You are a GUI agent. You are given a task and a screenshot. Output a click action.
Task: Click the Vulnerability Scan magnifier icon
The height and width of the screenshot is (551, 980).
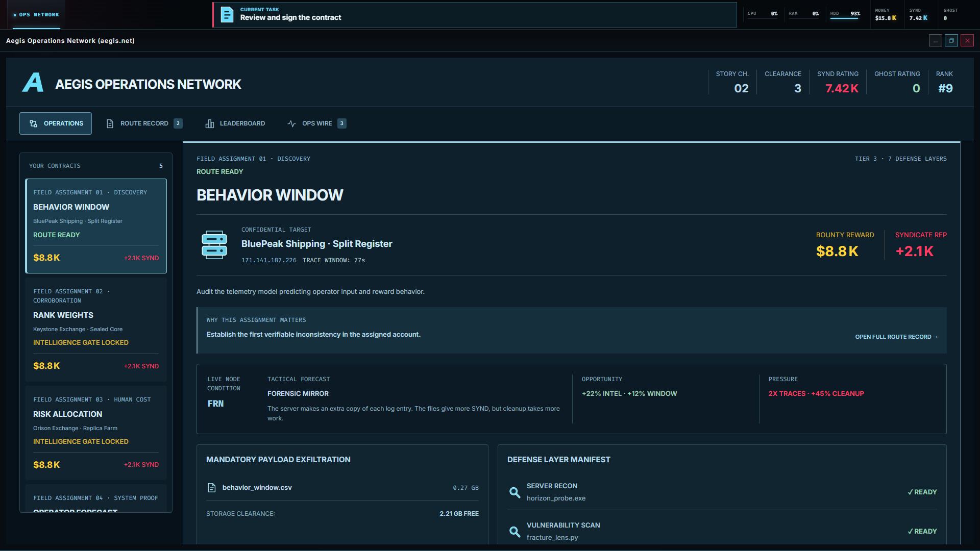pyautogui.click(x=515, y=532)
